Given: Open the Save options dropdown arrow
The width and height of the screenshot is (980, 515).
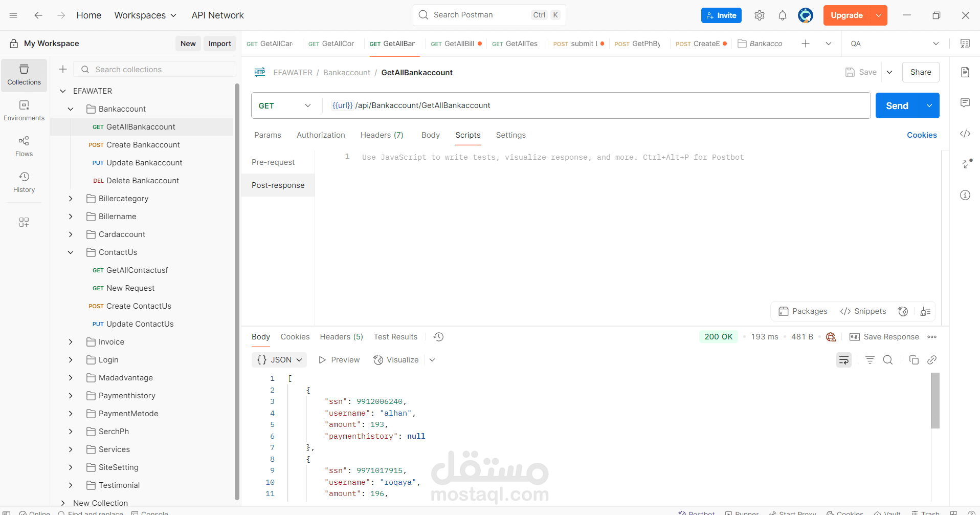Looking at the screenshot, I should [889, 72].
